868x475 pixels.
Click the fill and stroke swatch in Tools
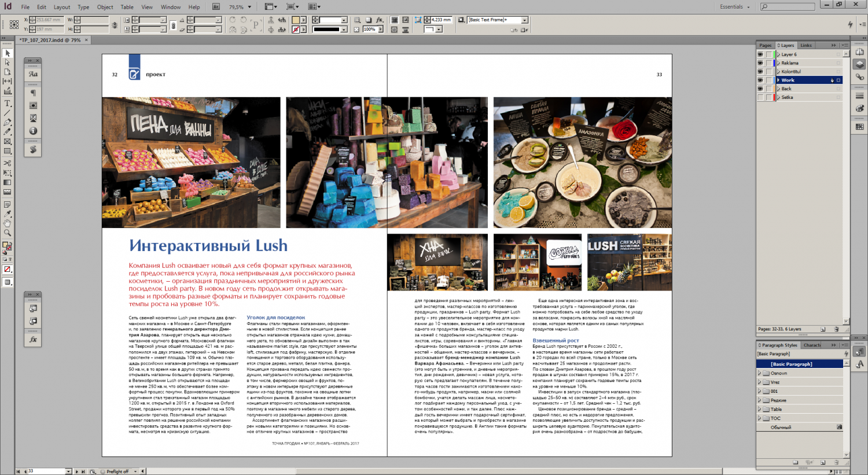coord(7,246)
